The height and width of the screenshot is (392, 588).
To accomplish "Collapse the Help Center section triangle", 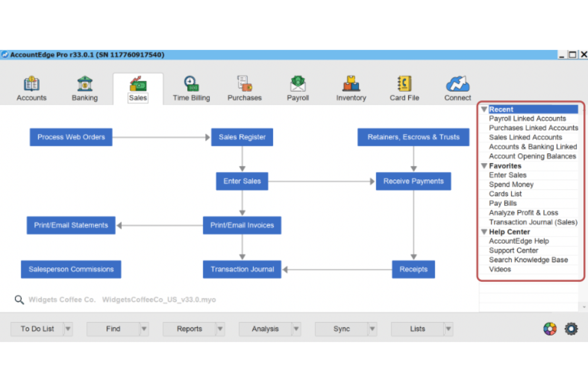I will 484,232.
